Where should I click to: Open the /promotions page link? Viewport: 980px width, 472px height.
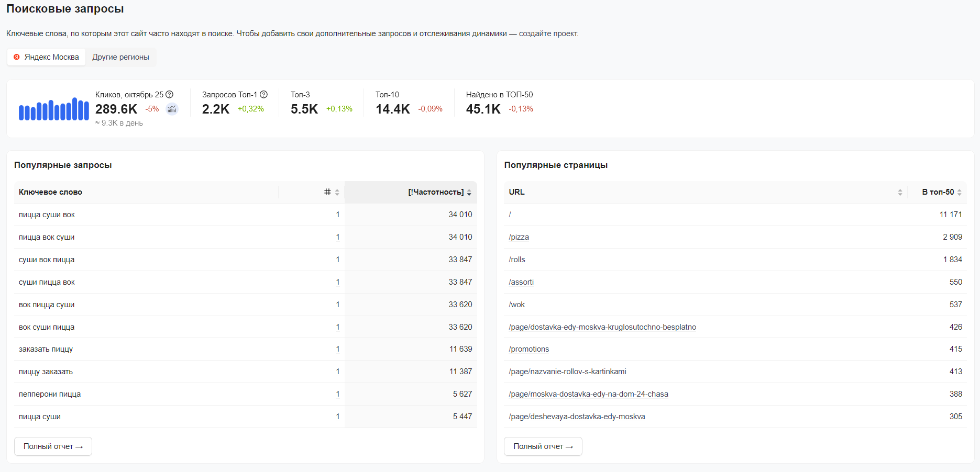coord(528,349)
